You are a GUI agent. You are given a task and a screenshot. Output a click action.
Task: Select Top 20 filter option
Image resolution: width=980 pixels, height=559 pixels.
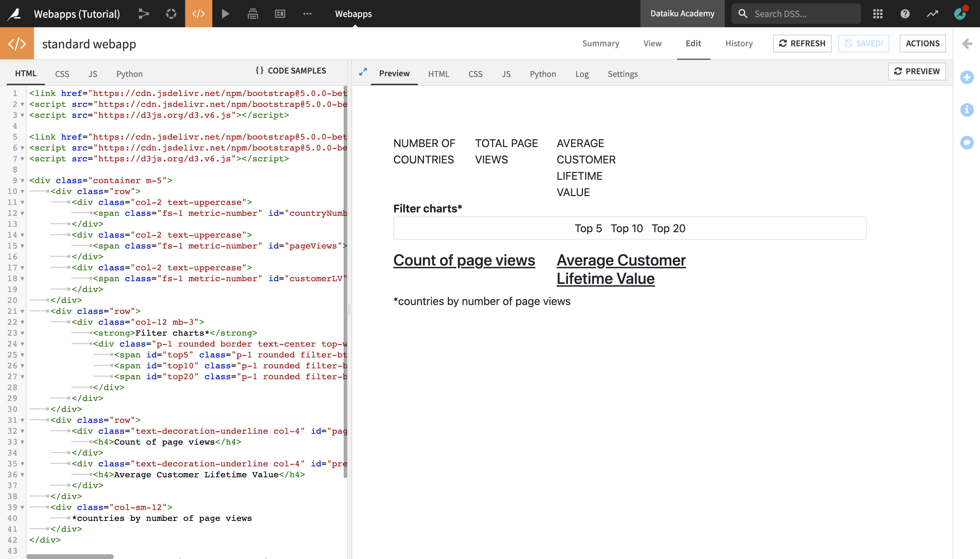pyautogui.click(x=668, y=228)
